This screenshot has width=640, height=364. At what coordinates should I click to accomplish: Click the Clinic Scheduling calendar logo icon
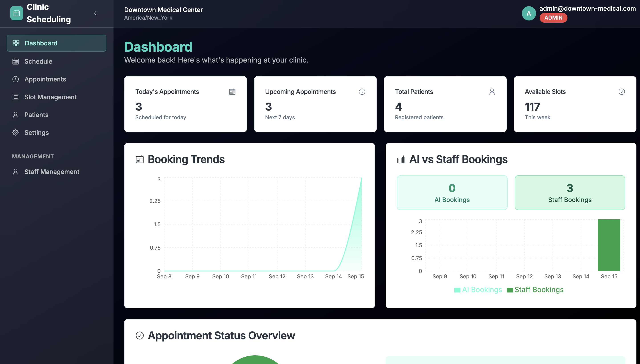(16, 13)
